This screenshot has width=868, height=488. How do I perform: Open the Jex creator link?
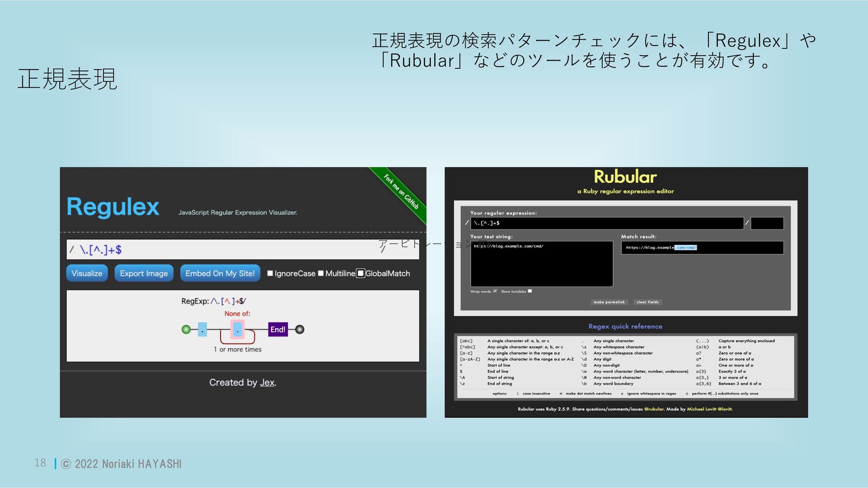pos(267,383)
